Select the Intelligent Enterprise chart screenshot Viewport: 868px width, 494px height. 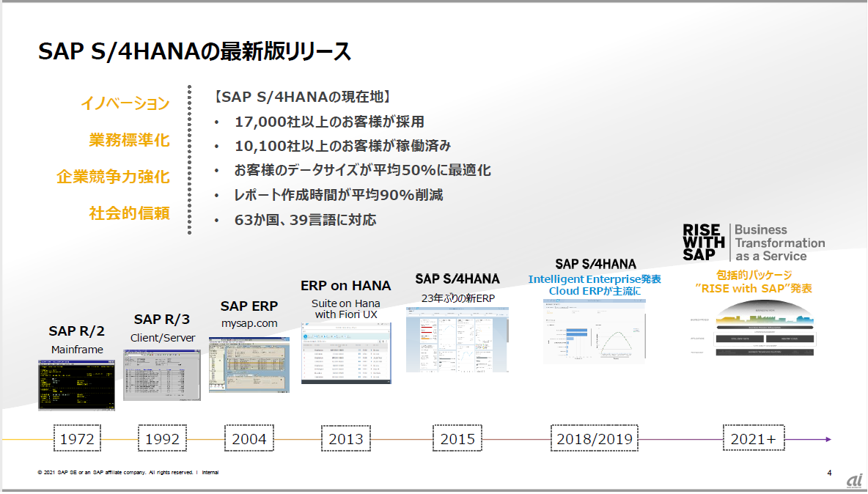coord(594,331)
